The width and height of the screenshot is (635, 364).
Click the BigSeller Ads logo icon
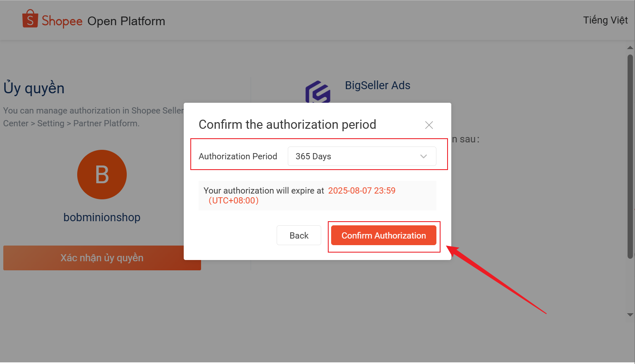pos(317,92)
